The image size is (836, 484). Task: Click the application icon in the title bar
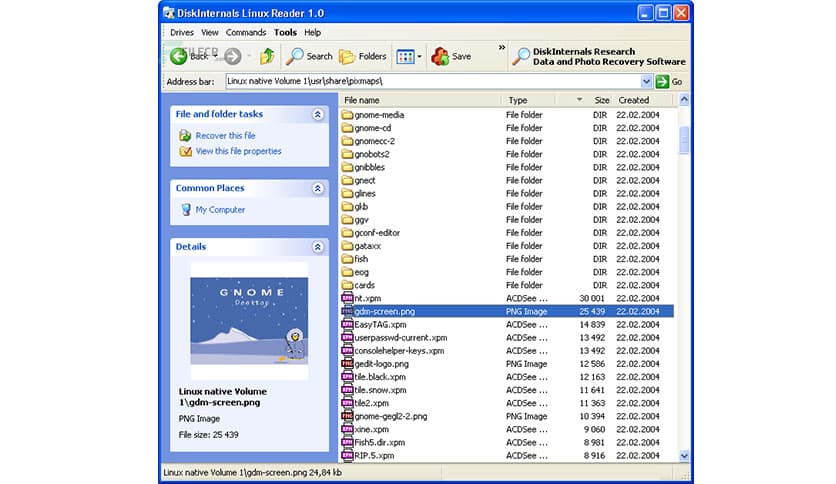click(169, 13)
